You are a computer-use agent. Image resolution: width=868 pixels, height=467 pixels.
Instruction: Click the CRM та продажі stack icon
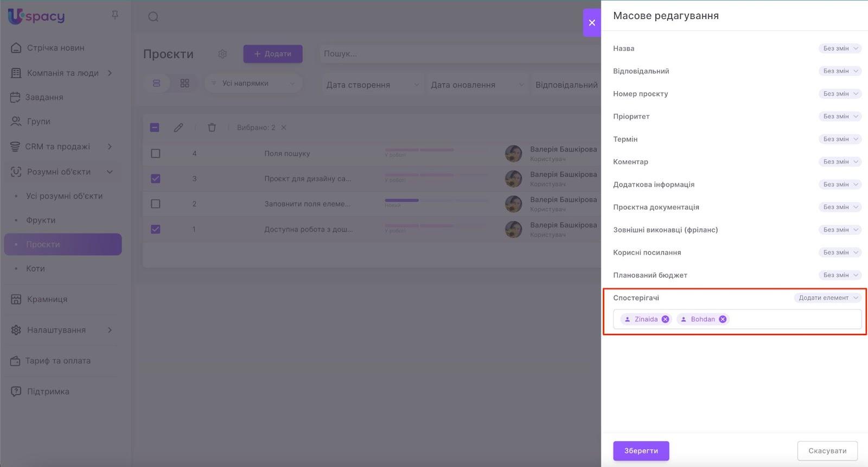[15, 147]
